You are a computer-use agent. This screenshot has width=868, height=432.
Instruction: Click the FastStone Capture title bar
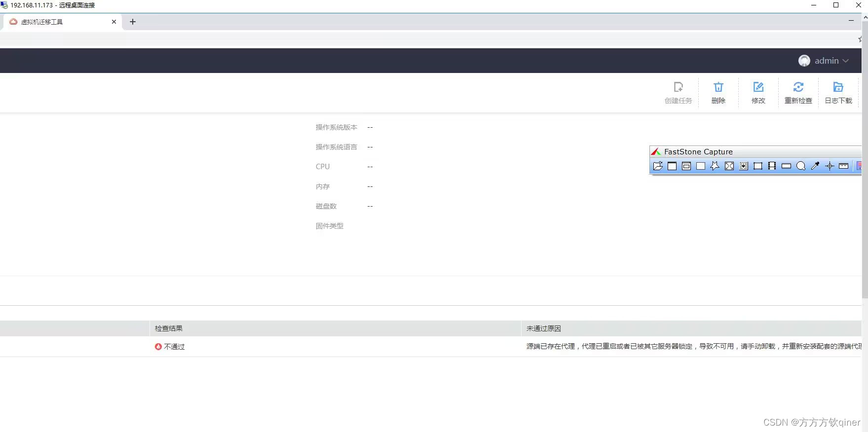tap(755, 152)
